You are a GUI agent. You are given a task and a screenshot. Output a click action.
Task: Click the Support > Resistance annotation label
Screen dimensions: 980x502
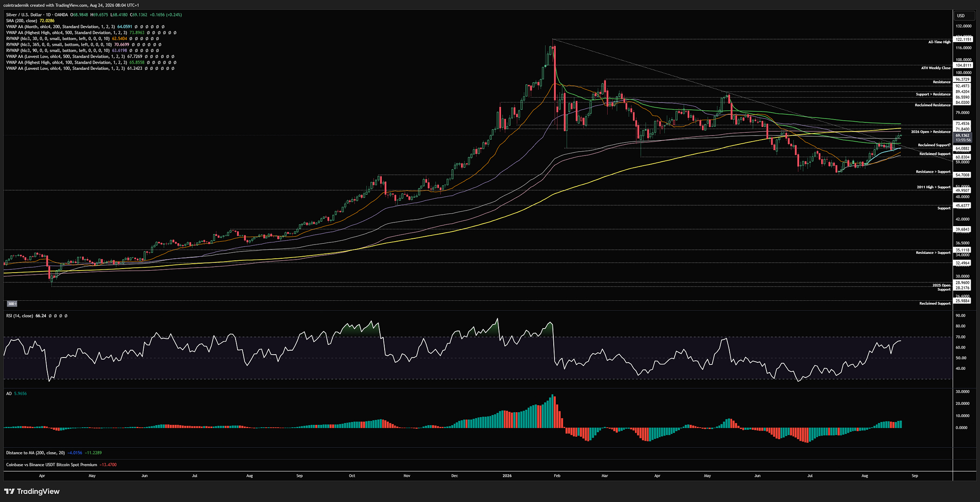point(933,94)
